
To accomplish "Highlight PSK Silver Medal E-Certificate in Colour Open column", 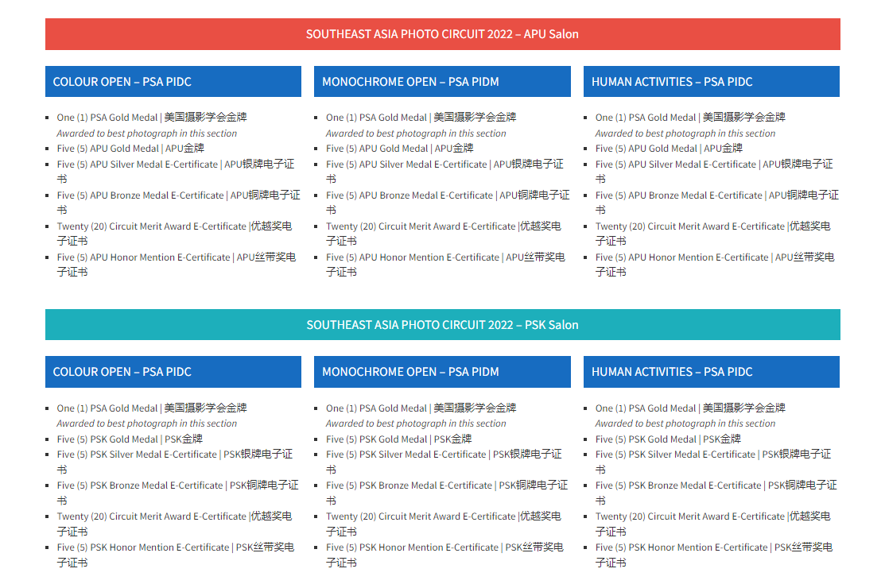I will 175,462.
